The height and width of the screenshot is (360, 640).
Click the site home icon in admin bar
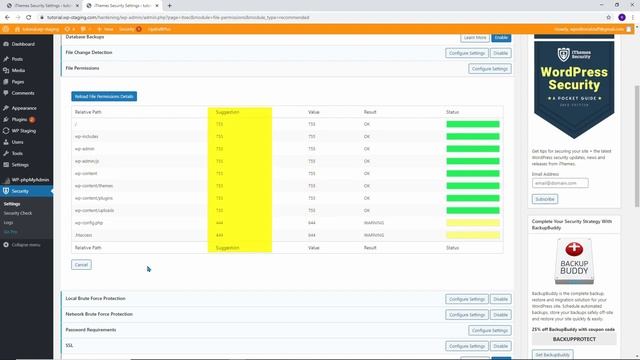tap(17, 29)
